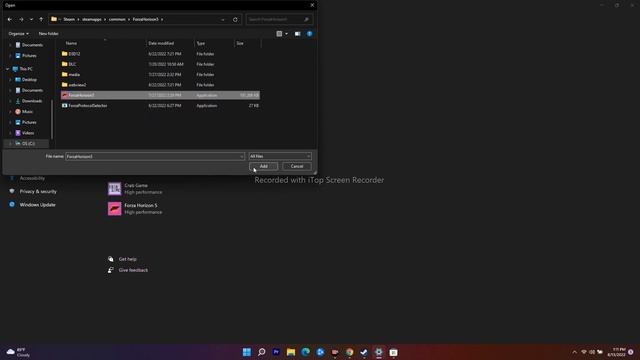The height and width of the screenshot is (360, 640).
Task: Select the Crab Game graphics entry
Action: coord(135,189)
